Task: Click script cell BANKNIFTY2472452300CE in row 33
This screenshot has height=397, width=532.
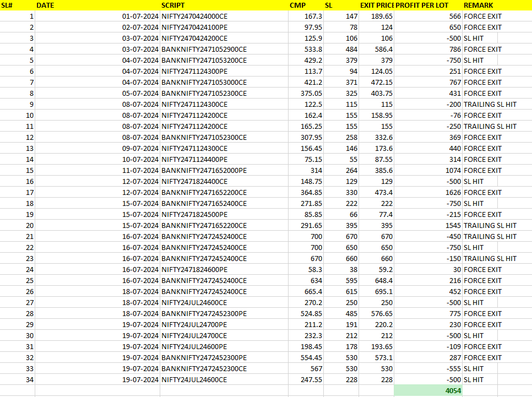Action: tap(224, 368)
